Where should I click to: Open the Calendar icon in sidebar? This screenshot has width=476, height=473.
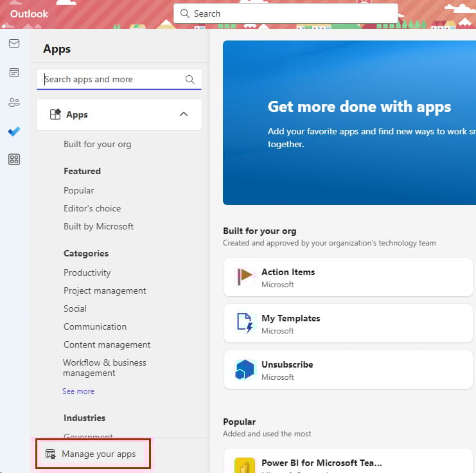(x=14, y=73)
